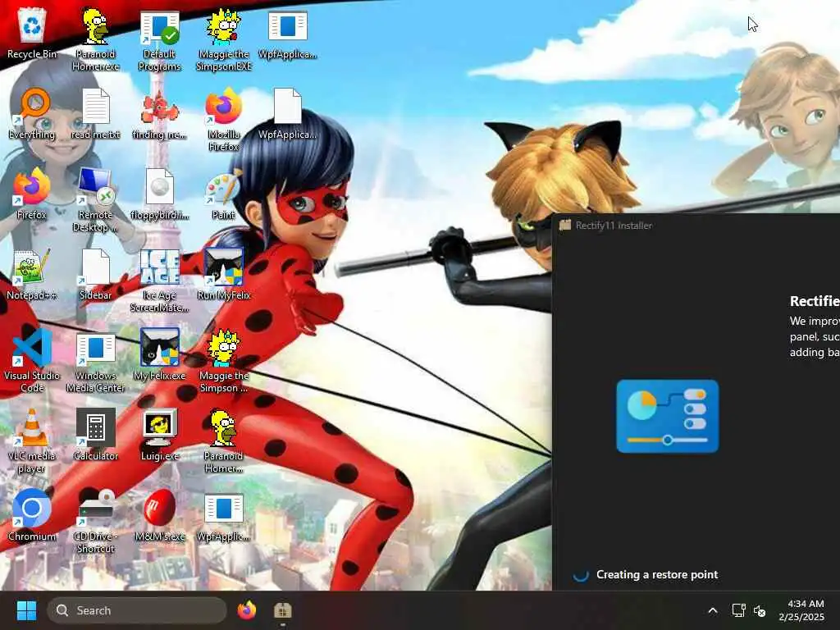Launch the Calculator shortcut
Screen dimensions: 840x630
95,435
